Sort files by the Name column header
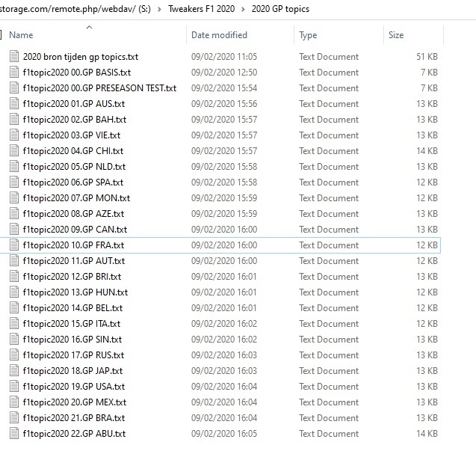The image size is (476, 451). click(21, 35)
